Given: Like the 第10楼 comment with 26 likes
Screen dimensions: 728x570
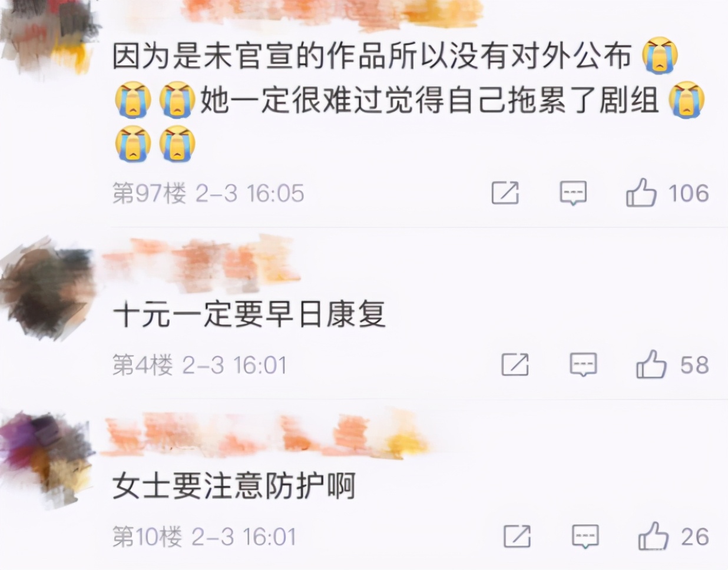Looking at the screenshot, I should pos(653,536).
